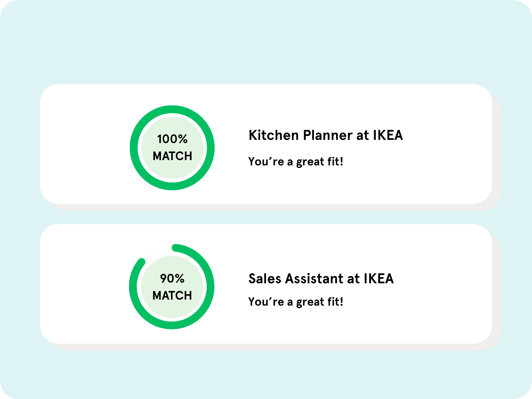Click "IKEA" in the Sales Assistant title
This screenshot has height=399, width=532.
click(x=378, y=279)
